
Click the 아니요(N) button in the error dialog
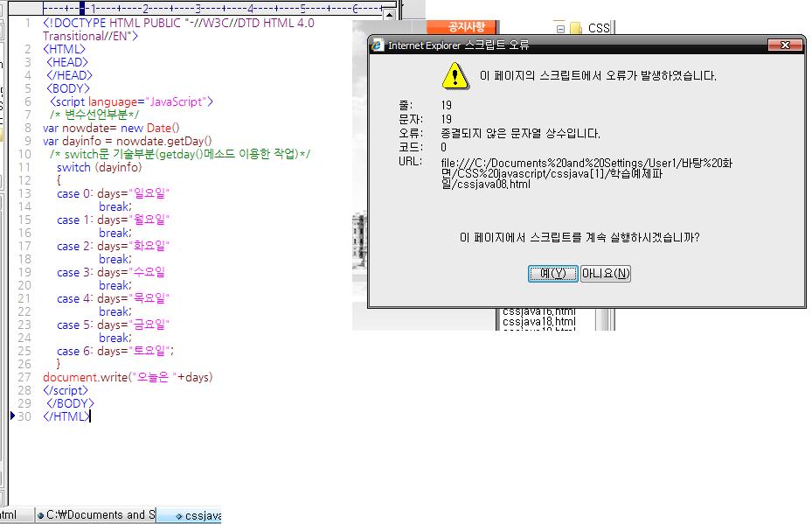click(606, 273)
